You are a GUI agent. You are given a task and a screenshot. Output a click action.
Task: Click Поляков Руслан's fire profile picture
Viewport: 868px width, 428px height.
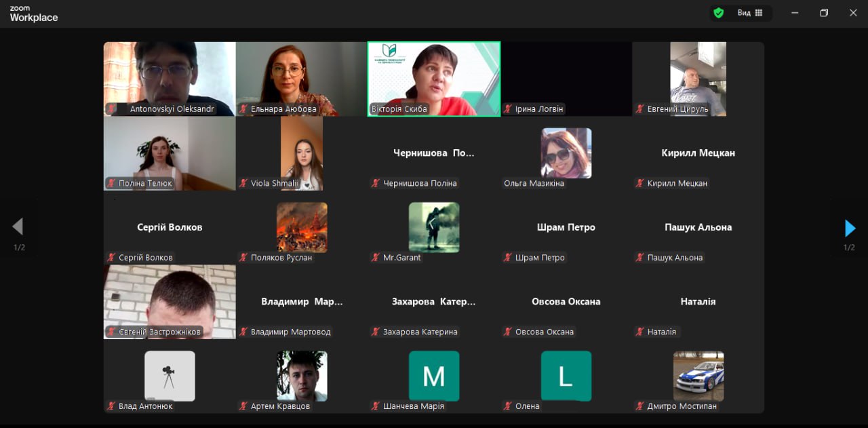tap(302, 227)
